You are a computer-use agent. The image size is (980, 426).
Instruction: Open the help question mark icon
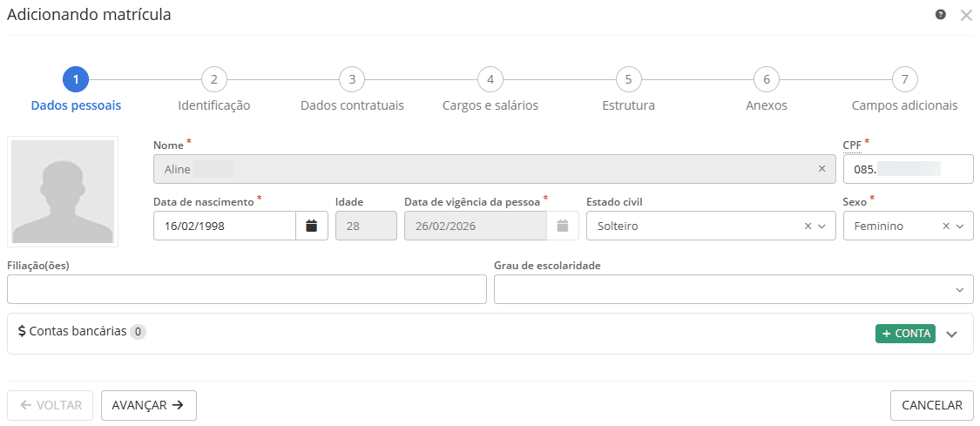coord(941,15)
